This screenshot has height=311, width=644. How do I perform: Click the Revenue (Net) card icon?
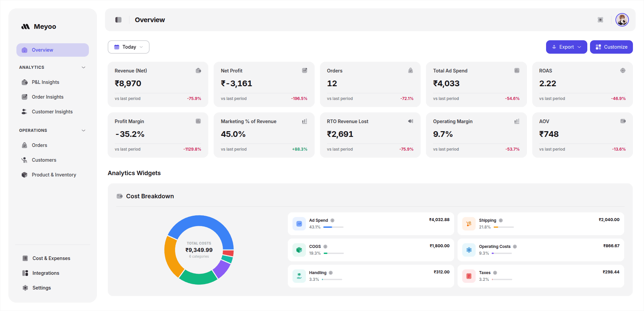point(198,70)
